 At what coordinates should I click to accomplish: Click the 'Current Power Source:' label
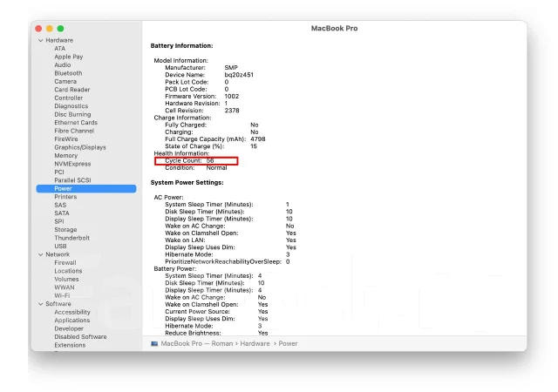click(198, 312)
